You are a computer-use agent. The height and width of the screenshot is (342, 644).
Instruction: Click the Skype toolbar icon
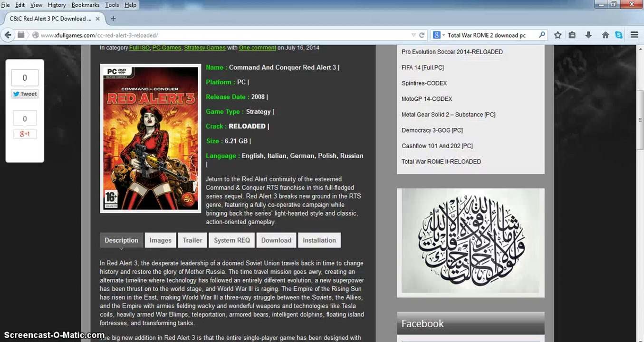pos(618,35)
